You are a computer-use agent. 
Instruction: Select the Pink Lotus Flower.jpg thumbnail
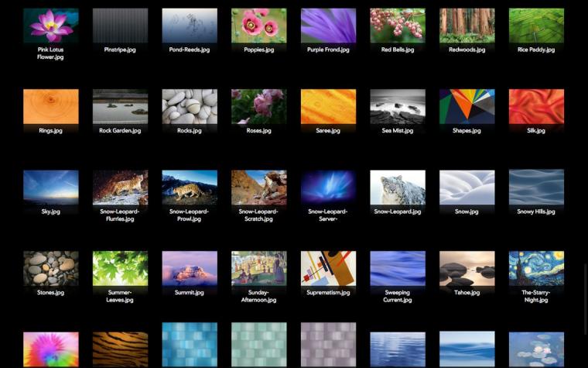pyautogui.click(x=50, y=26)
